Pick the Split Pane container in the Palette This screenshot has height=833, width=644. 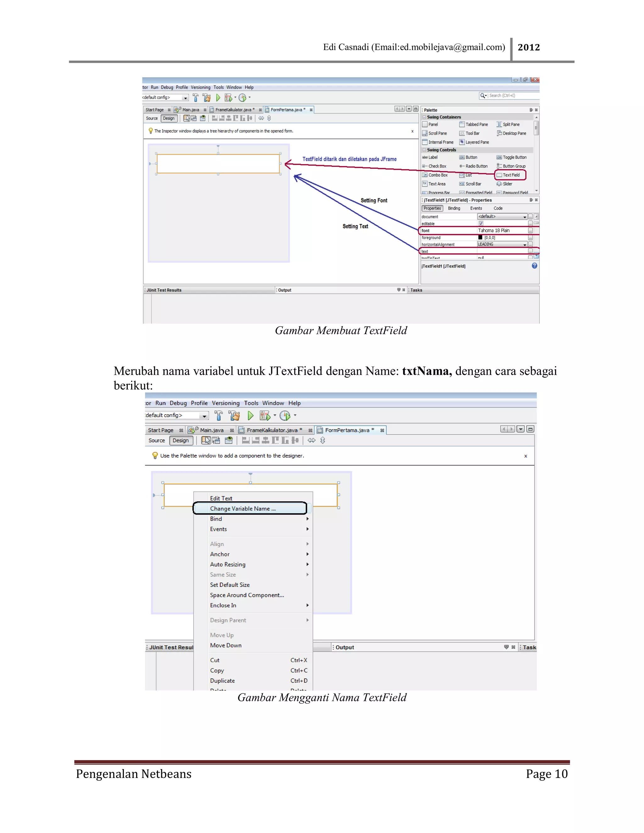tap(508, 124)
